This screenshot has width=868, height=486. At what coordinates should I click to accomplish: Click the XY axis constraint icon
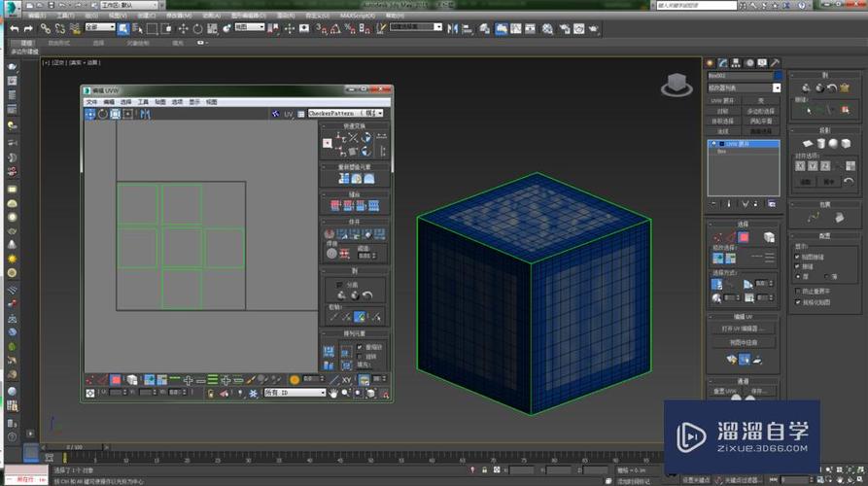click(x=347, y=380)
